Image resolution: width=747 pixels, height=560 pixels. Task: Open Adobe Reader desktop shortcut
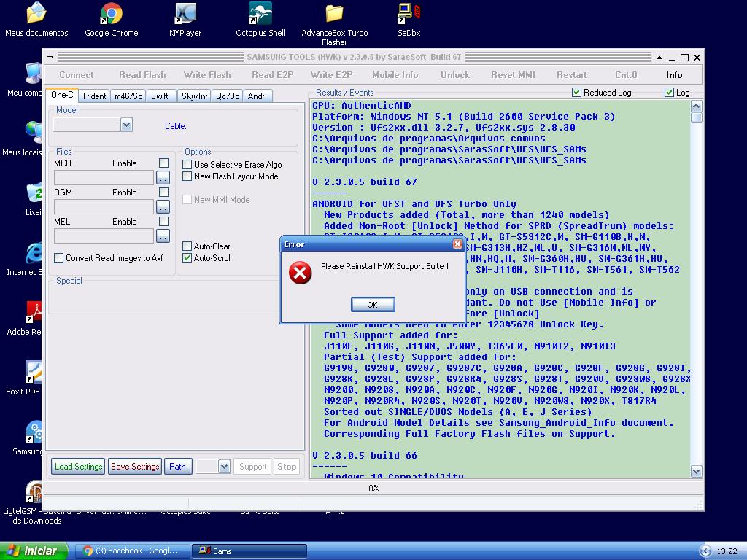[33, 318]
